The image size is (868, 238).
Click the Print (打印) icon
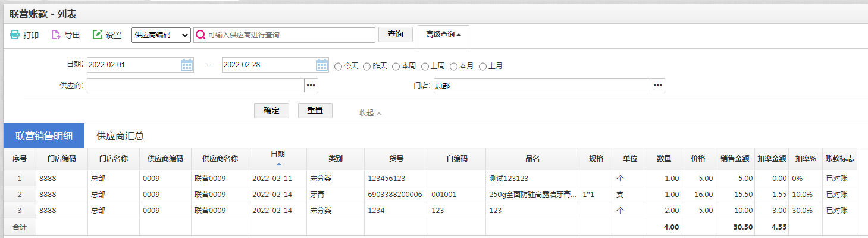click(x=15, y=35)
